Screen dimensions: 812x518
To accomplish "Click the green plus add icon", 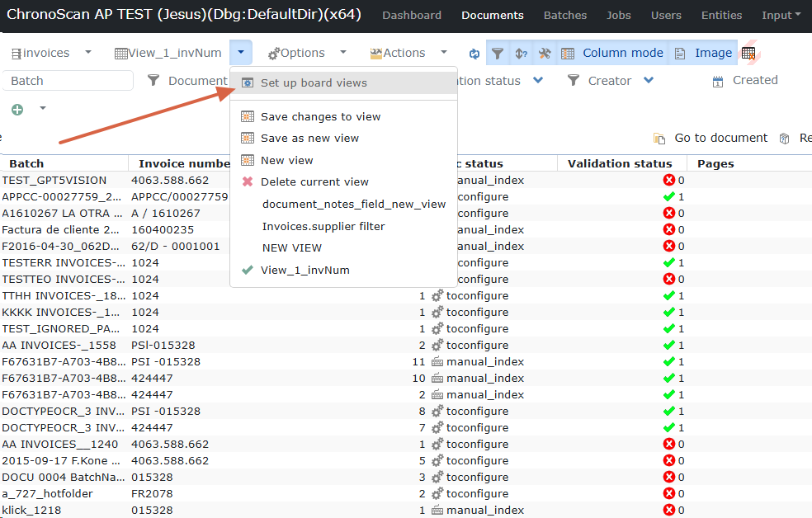I will [17, 110].
